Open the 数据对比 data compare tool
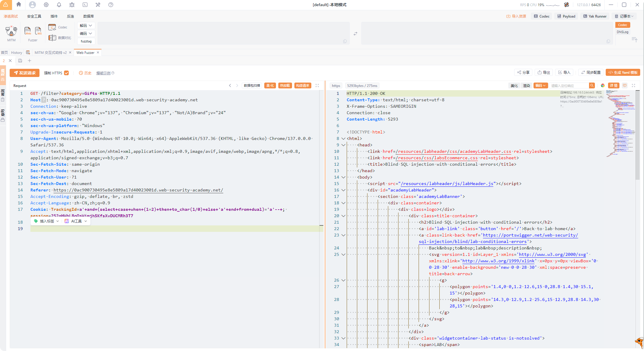The height and width of the screenshot is (351, 644). pos(60,38)
